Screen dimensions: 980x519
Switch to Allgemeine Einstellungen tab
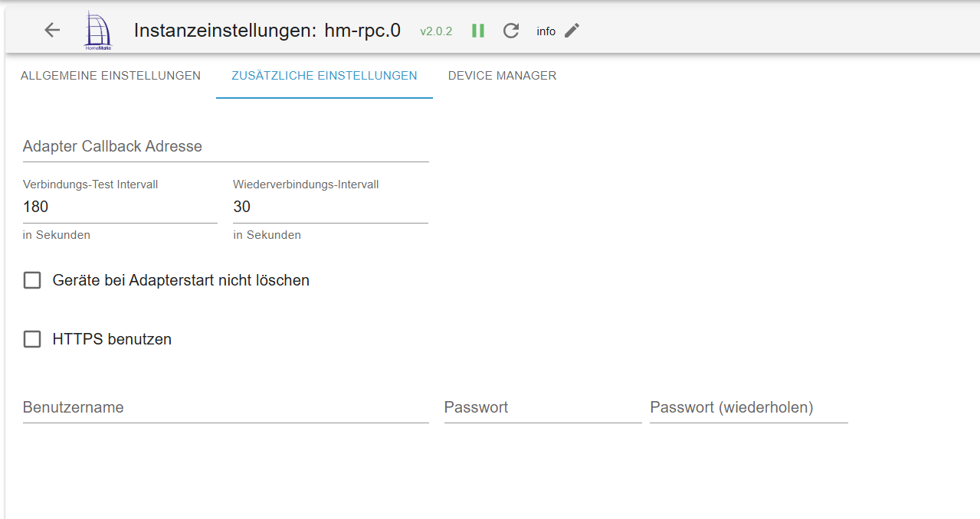[x=111, y=76]
